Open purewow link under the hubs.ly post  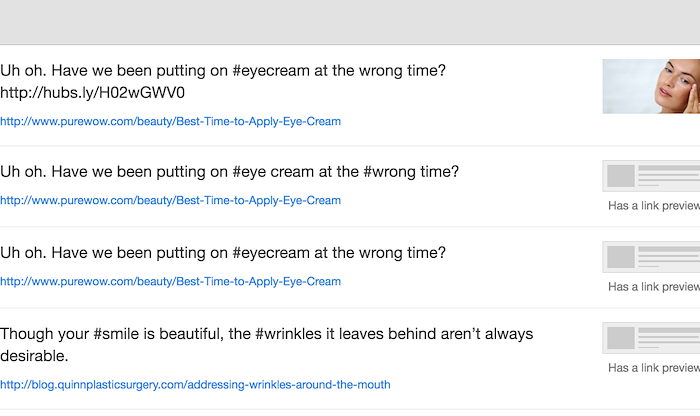coord(171,121)
